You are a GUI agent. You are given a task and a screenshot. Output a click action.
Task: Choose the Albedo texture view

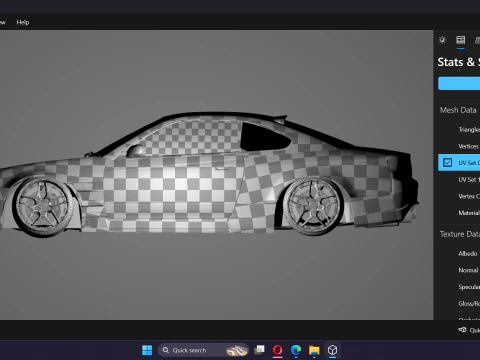tap(459, 254)
